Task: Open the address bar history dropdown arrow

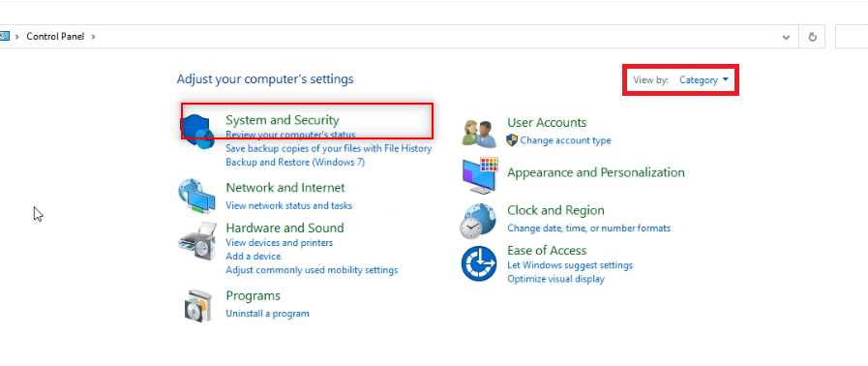Action: coord(786,37)
